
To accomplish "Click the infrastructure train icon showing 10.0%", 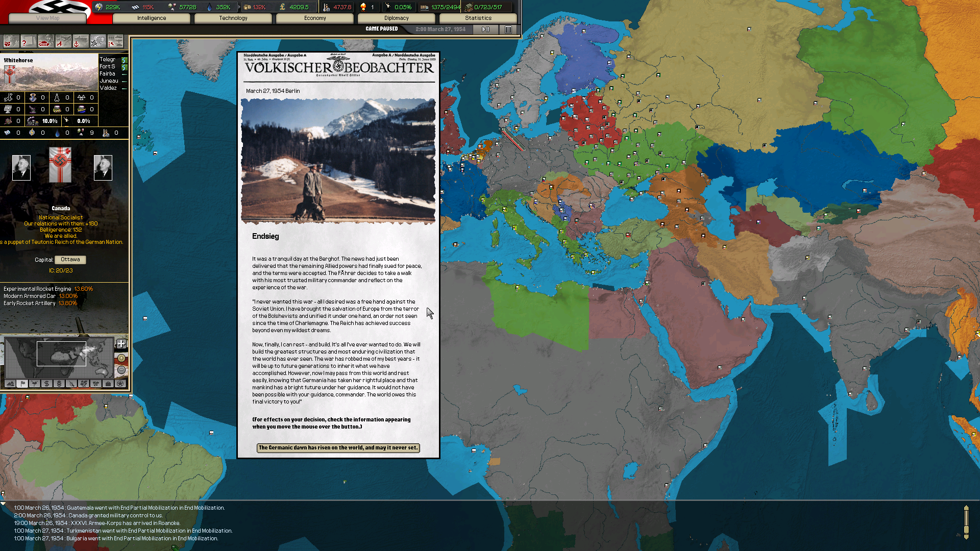I will [33, 121].
